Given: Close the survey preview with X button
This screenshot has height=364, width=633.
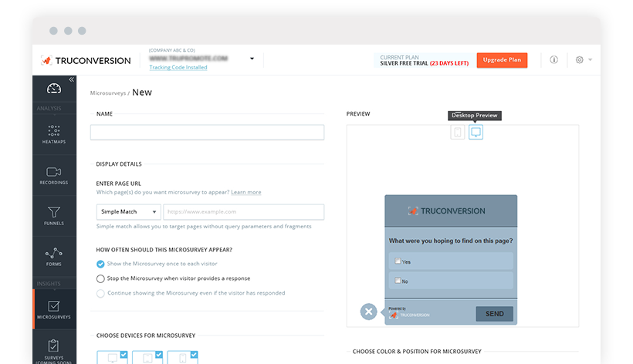Looking at the screenshot, I should [368, 312].
